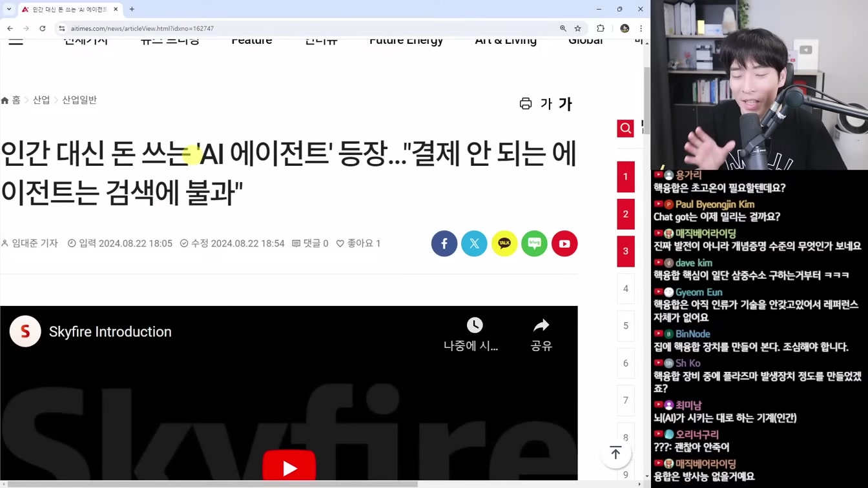Image resolution: width=868 pixels, height=488 pixels.
Task: Click the address bar URL field
Action: [310, 28]
